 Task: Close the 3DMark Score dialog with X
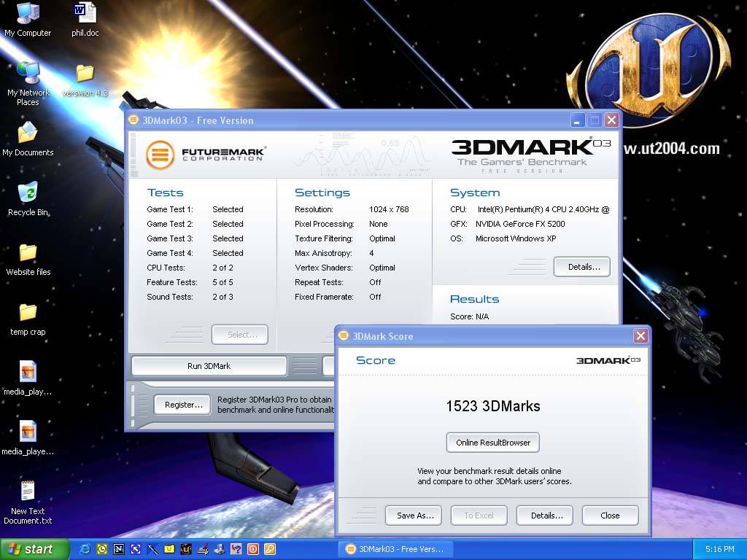click(x=640, y=336)
